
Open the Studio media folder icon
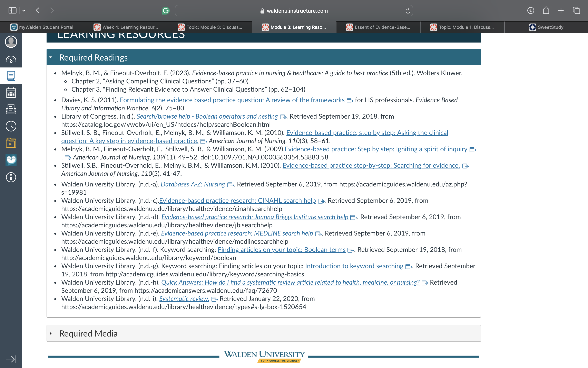(11, 143)
